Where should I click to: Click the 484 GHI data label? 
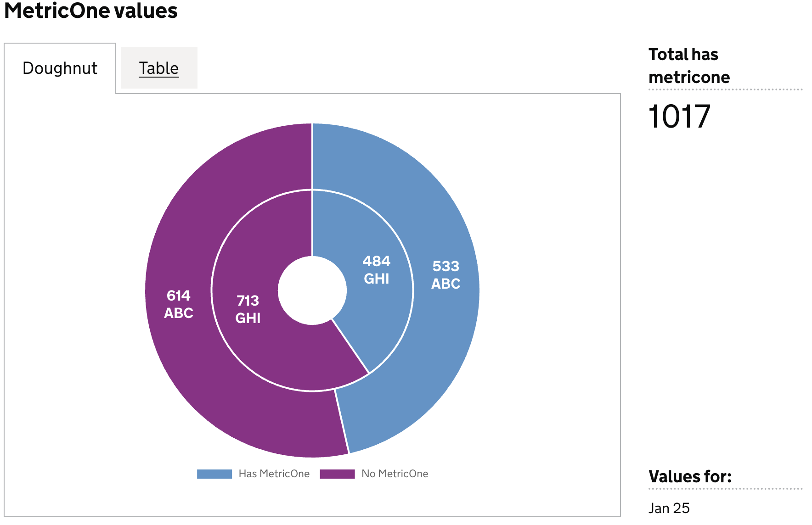pos(377,270)
